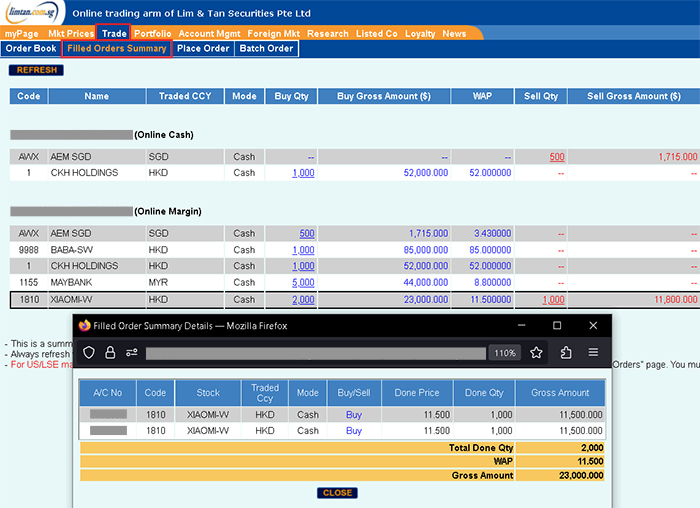Click the 110% zoom level indicator
The image size is (700, 508).
pyautogui.click(x=504, y=353)
